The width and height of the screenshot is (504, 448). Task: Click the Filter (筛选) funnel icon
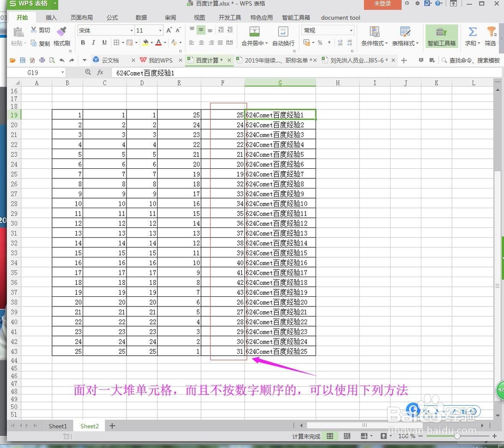[491, 31]
